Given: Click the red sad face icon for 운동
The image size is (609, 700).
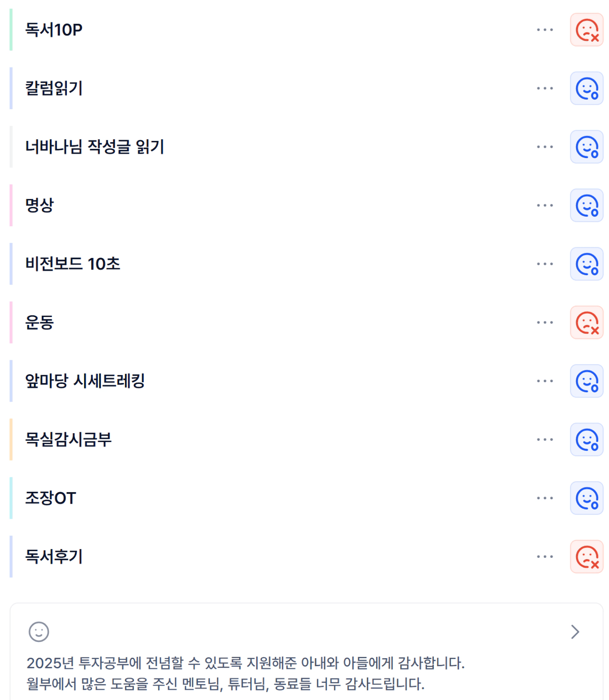Looking at the screenshot, I should click(x=587, y=323).
